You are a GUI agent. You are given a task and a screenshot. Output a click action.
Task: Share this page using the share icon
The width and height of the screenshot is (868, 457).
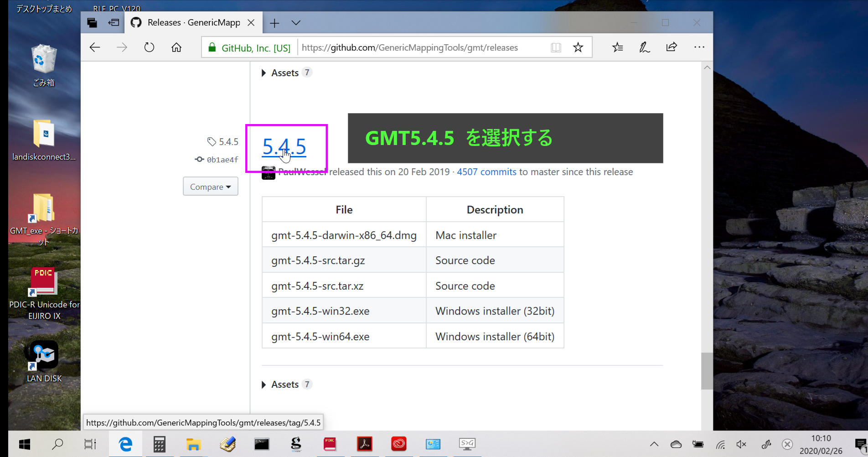(671, 47)
